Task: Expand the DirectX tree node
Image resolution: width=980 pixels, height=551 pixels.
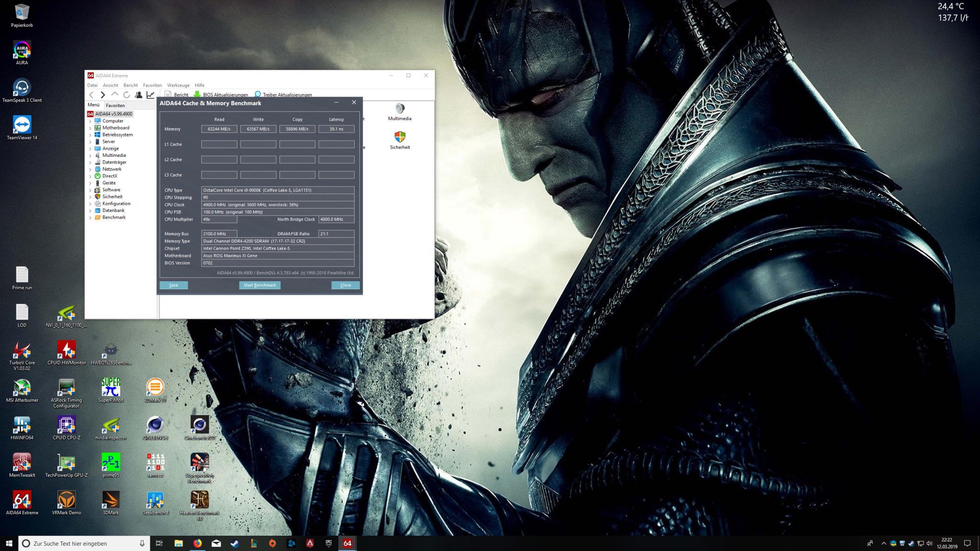Action: click(x=90, y=176)
